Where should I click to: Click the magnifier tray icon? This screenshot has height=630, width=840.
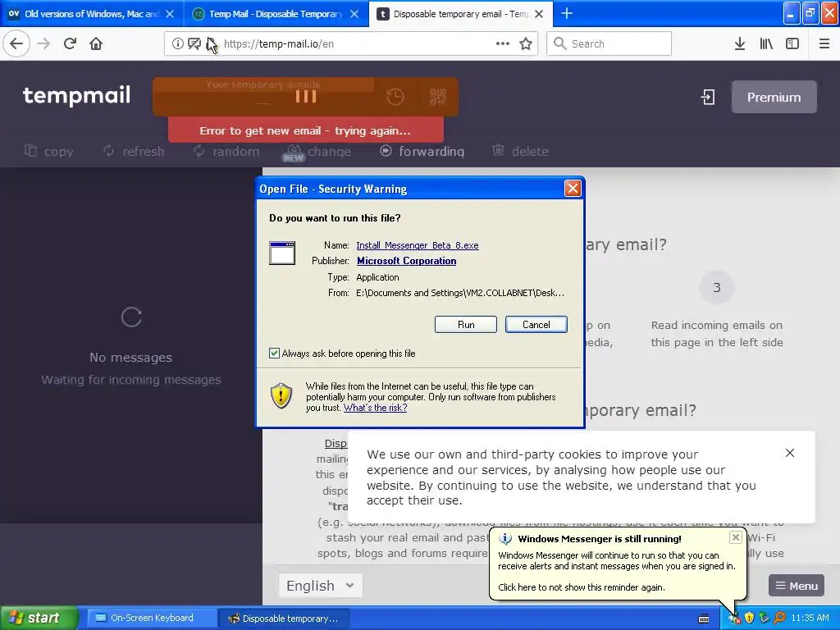779,619
